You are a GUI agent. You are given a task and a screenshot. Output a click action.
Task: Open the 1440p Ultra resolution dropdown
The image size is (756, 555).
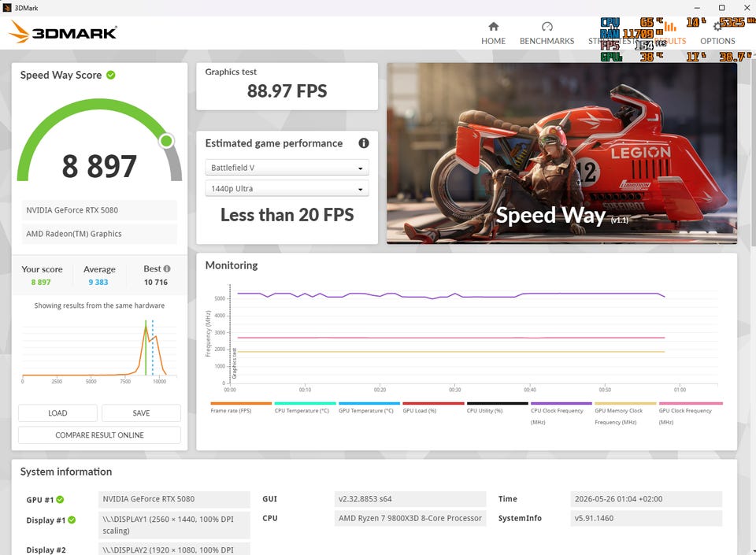tap(287, 188)
